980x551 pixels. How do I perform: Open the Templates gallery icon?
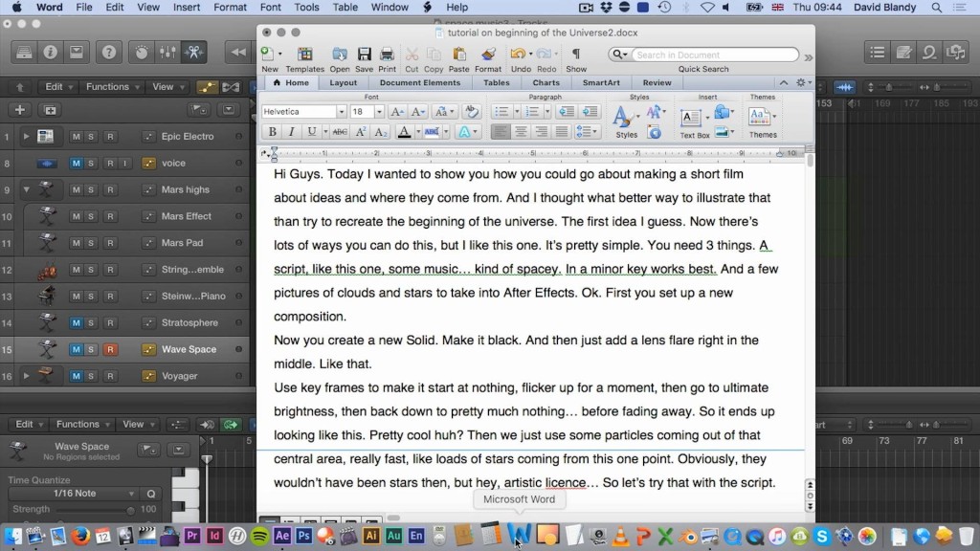305,55
